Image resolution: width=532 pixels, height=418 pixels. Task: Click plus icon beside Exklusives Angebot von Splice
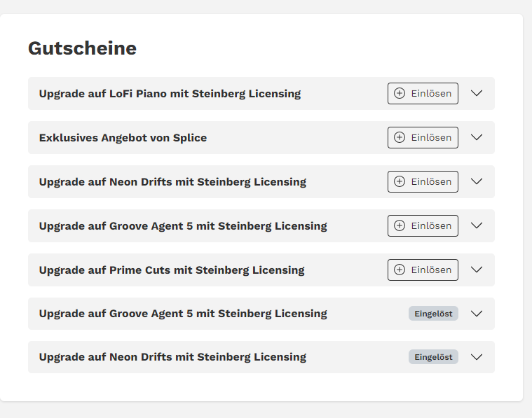pyautogui.click(x=400, y=137)
